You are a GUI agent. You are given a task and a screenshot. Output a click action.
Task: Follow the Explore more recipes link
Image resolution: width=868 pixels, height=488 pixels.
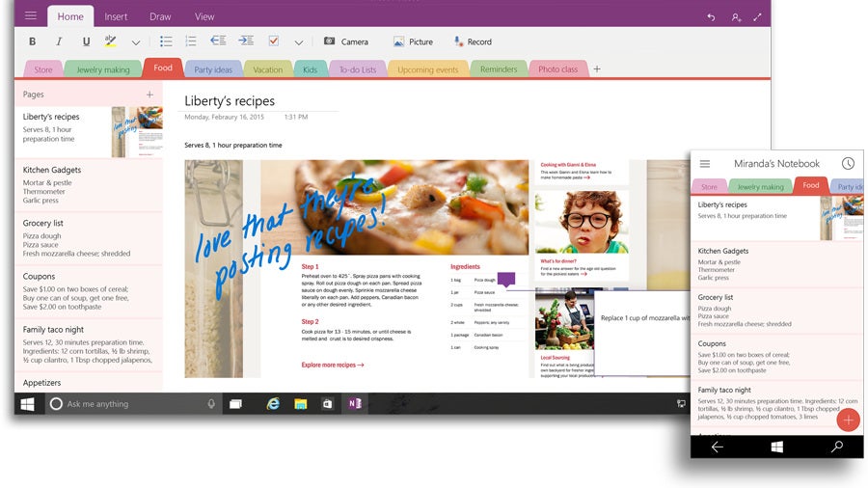tap(333, 366)
